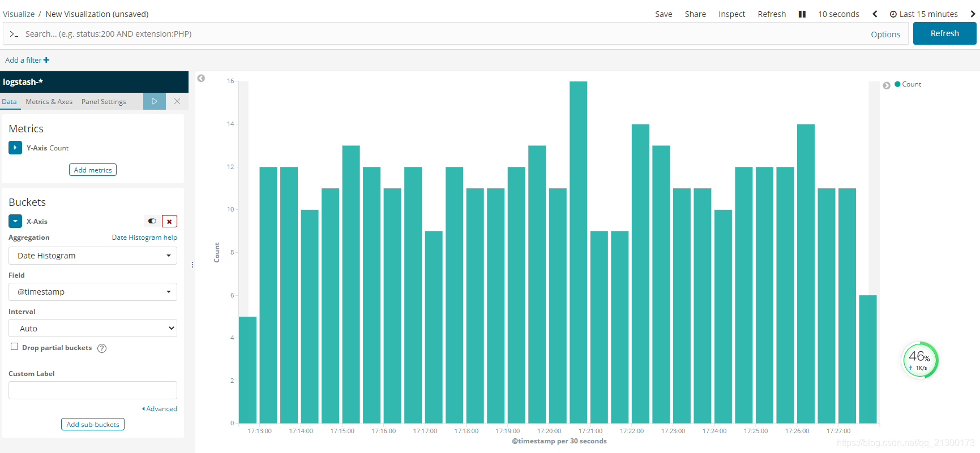Open the Aggregation Date Histogram dropdown
980x453 pixels.
pos(93,256)
